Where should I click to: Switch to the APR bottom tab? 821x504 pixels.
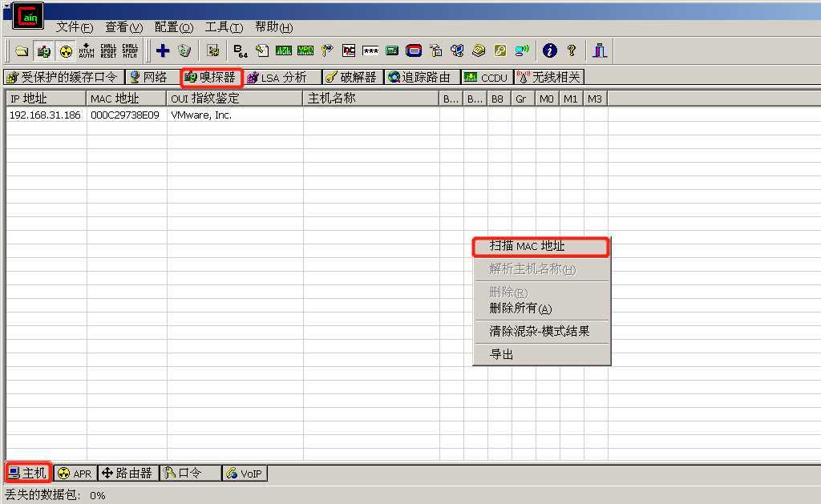pos(75,473)
